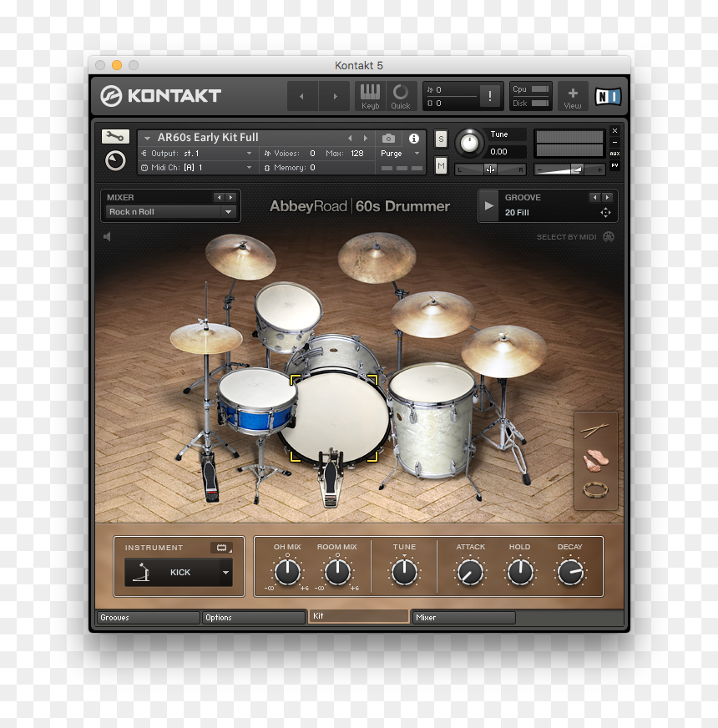Image resolution: width=718 pixels, height=728 pixels.
Task: Take a snapshot with camera icon
Action: [388, 139]
